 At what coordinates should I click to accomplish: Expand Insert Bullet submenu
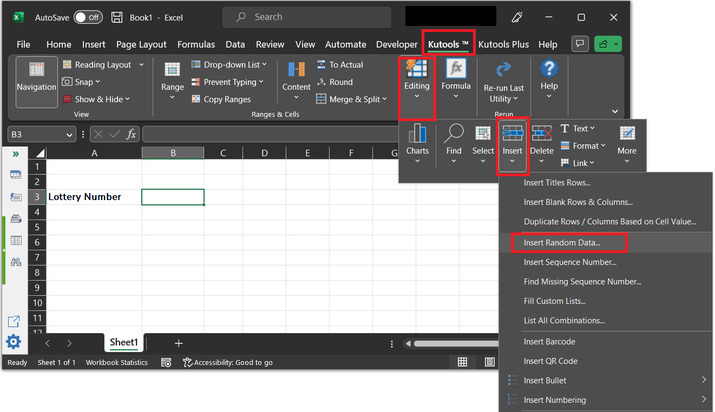[704, 380]
